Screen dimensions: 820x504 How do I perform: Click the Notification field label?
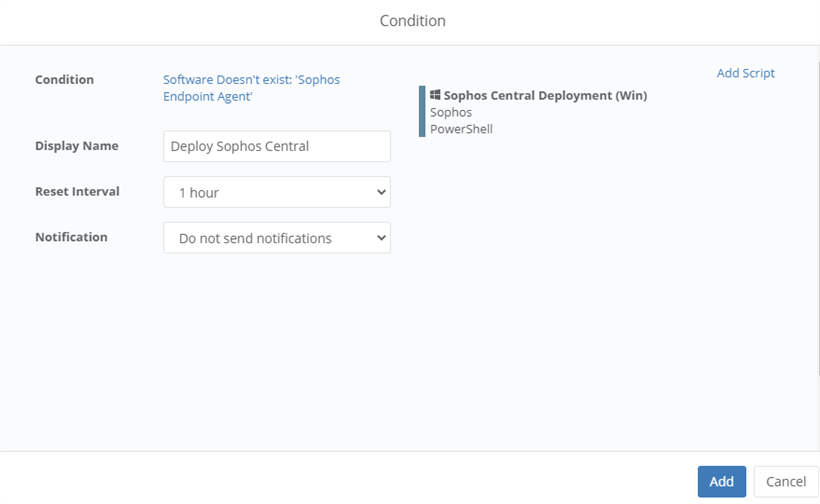(71, 237)
